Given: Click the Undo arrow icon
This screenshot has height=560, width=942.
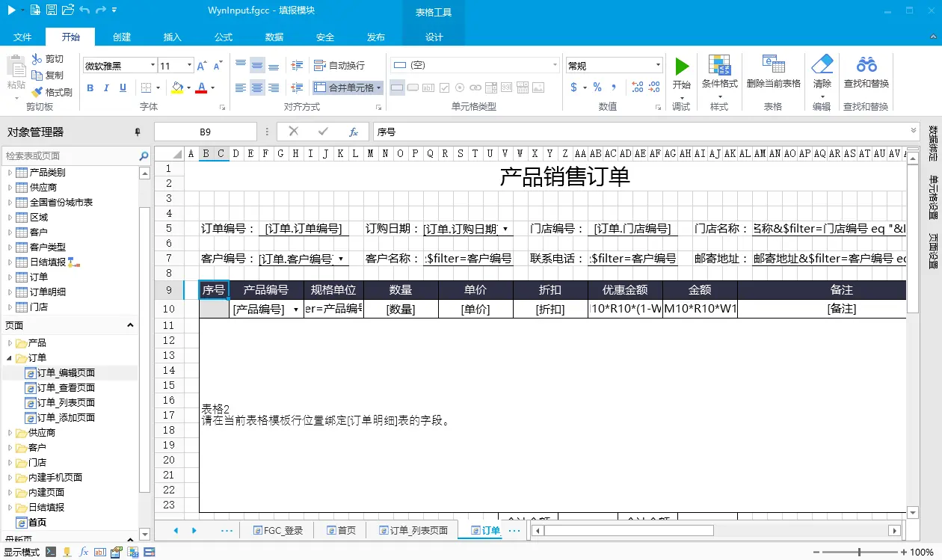Looking at the screenshot, I should point(84,10).
